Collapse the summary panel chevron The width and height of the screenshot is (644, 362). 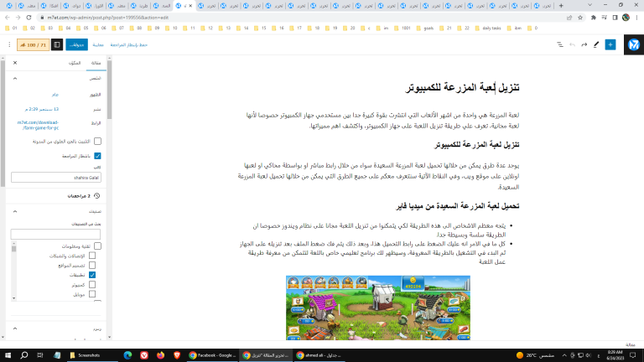pos(15,78)
